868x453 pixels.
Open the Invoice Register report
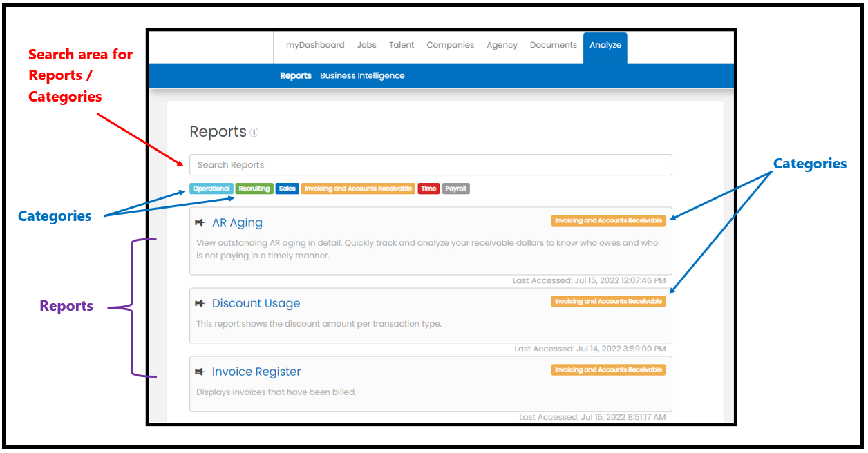click(256, 372)
